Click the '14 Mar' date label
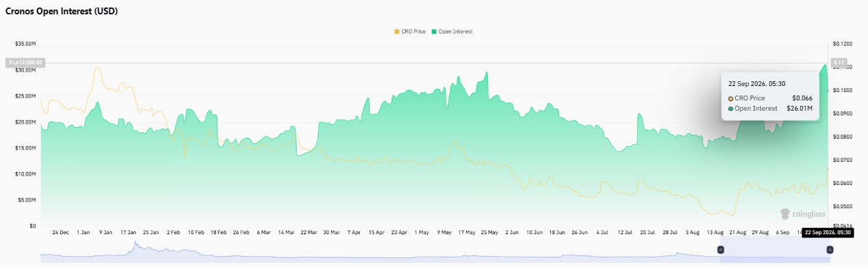868x267 pixels. [x=287, y=232]
